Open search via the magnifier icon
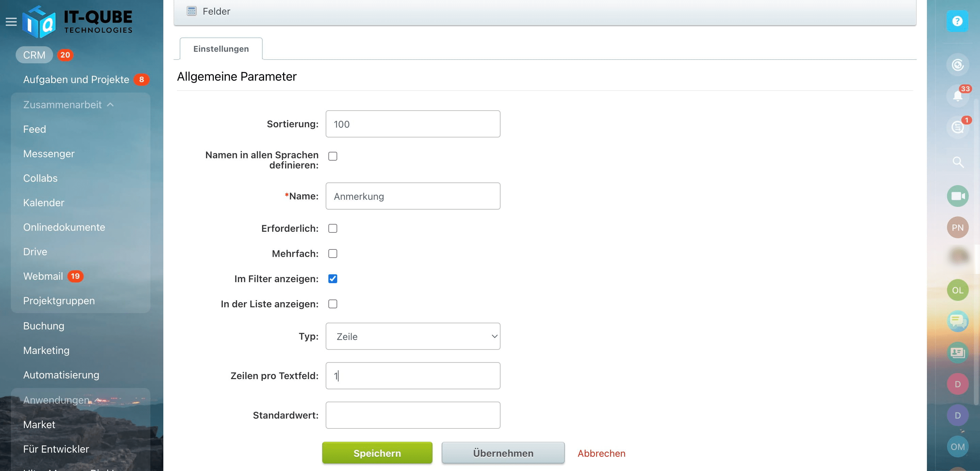The width and height of the screenshot is (980, 471). [x=958, y=162]
